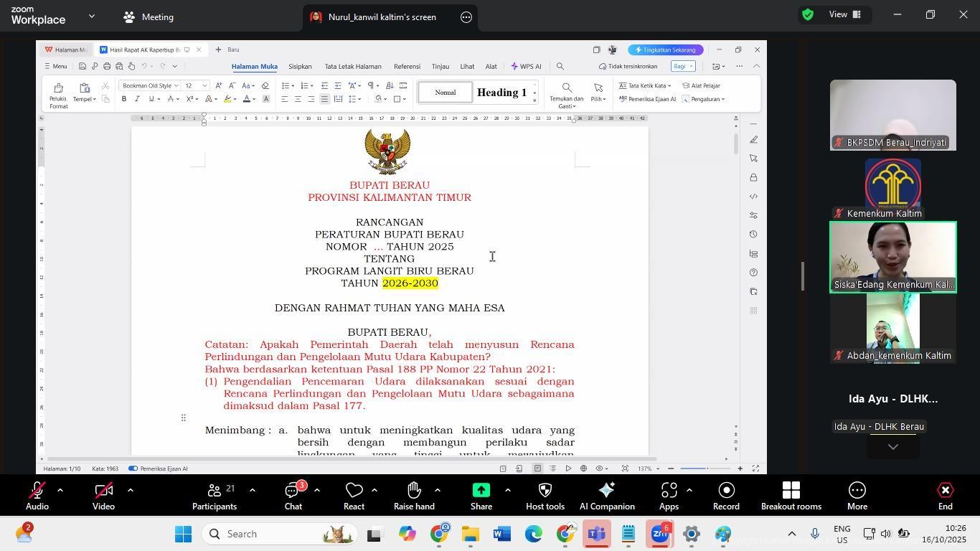Viewport: 980px width, 551px height.
Task: Click the Raise hand icon
Action: pos(414,491)
